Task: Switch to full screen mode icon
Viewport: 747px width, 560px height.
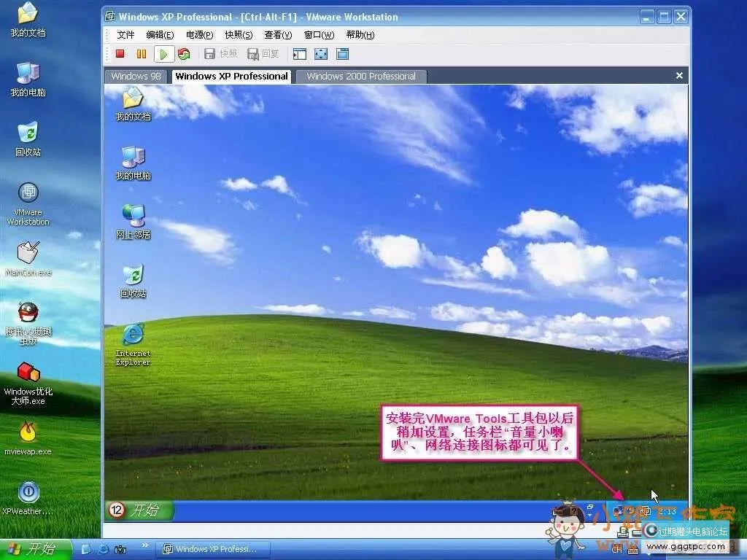Action: point(320,53)
